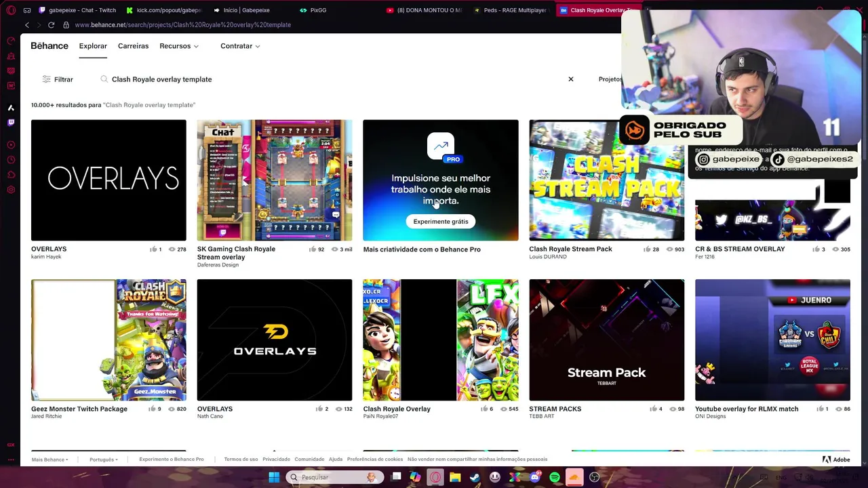Switch to gabepeixe Chat Twitch tab
This screenshot has width=868, height=488.
pyautogui.click(x=77, y=10)
